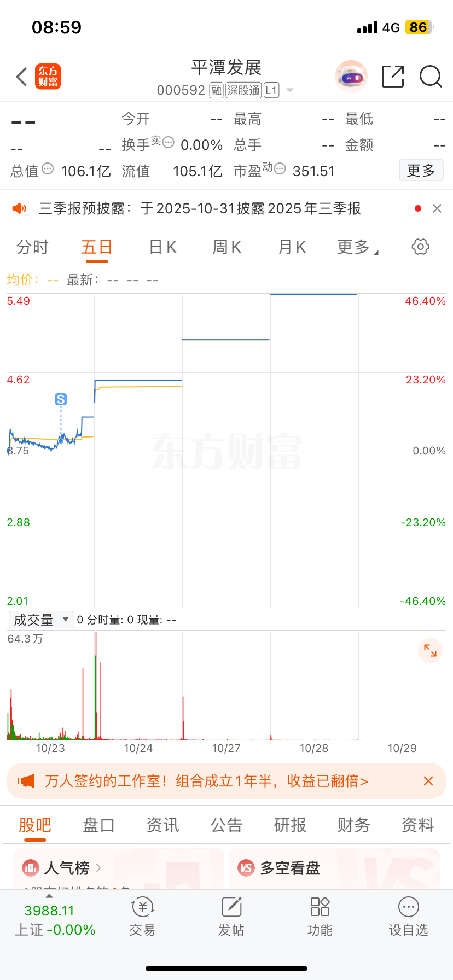Image resolution: width=453 pixels, height=980 pixels.
Task: Close the orange 万人签约 promo banner
Action: pos(428,781)
